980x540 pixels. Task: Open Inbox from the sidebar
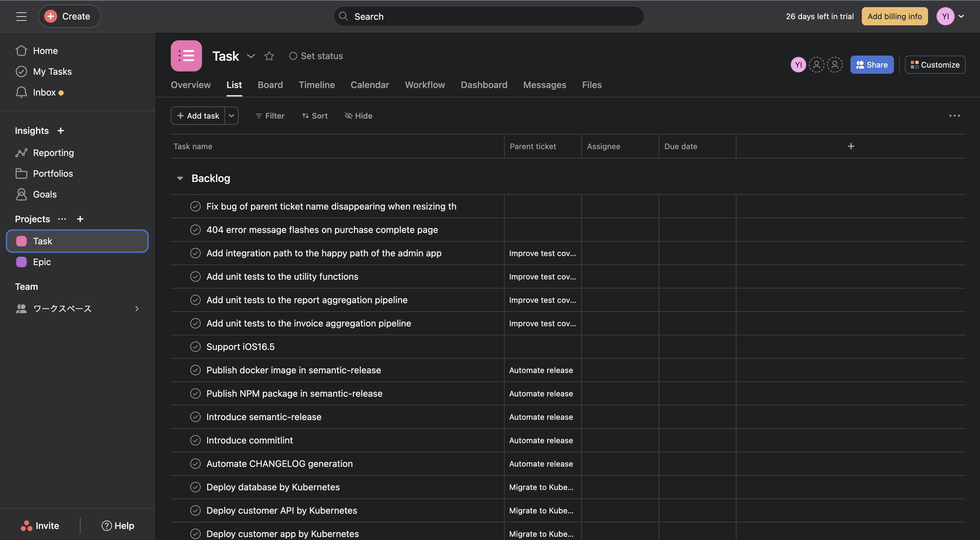click(x=45, y=92)
